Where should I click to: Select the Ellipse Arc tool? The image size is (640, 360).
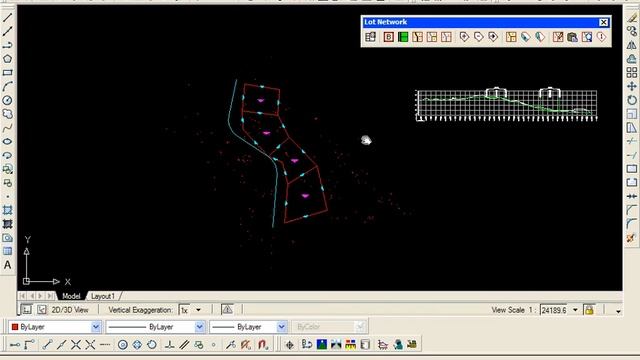(7, 156)
